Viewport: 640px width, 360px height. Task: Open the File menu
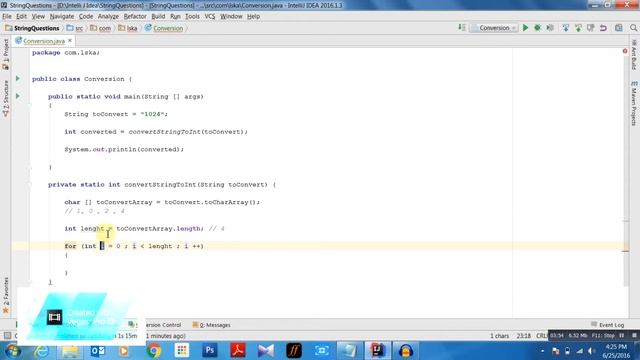click(x=7, y=16)
